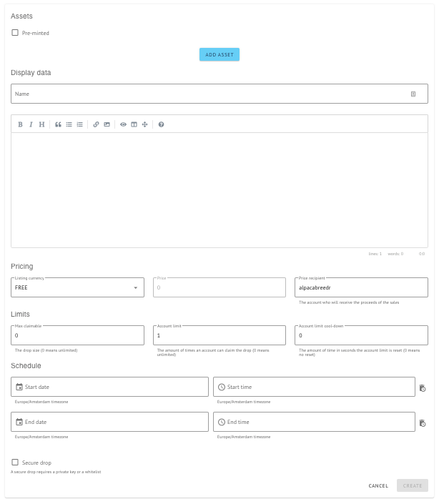Screen dimensions: 439x504
Task: Open the End date field
Action: 109,422
